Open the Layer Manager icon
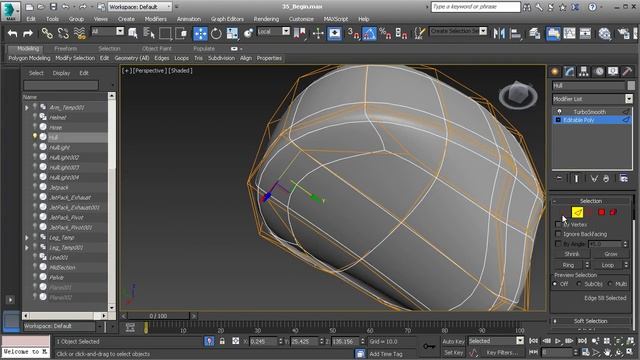This screenshot has height=360, width=640. coord(534,33)
